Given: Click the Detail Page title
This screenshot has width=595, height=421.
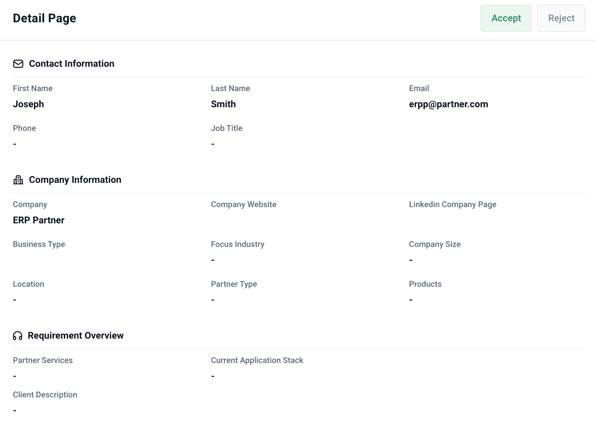Looking at the screenshot, I should [44, 18].
